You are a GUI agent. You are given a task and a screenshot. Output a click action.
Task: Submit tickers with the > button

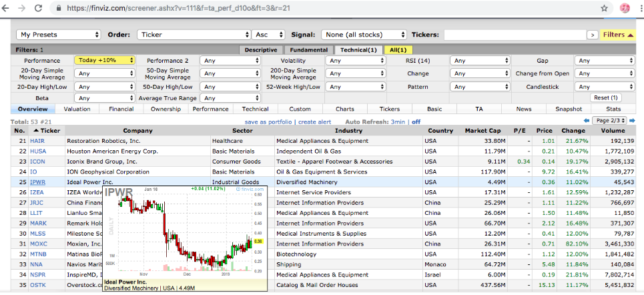click(592, 35)
